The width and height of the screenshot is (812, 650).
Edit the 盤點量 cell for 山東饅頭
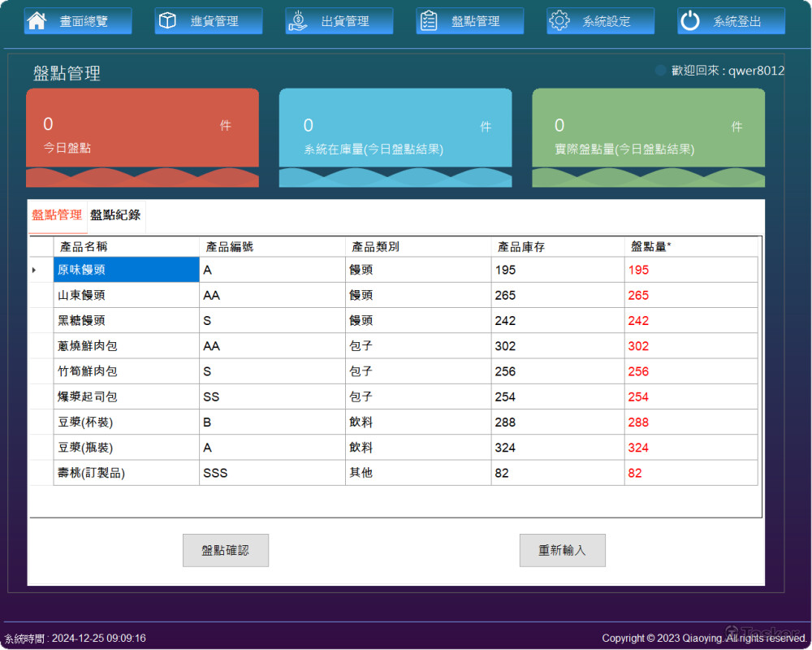[690, 295]
